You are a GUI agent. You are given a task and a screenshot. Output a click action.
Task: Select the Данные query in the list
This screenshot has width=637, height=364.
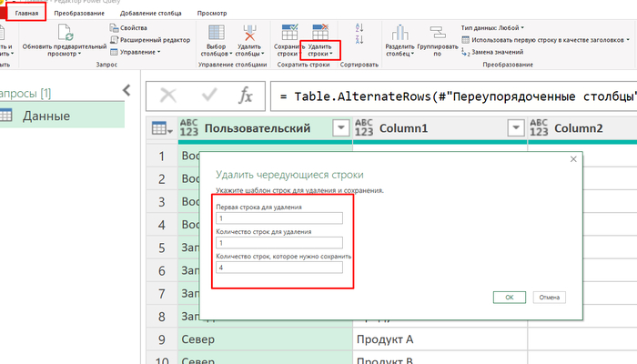click(x=61, y=116)
